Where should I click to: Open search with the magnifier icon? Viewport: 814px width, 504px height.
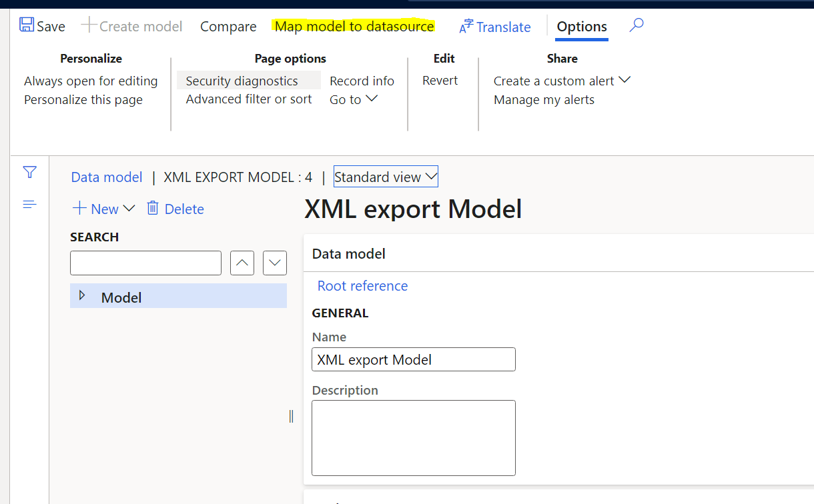(636, 25)
